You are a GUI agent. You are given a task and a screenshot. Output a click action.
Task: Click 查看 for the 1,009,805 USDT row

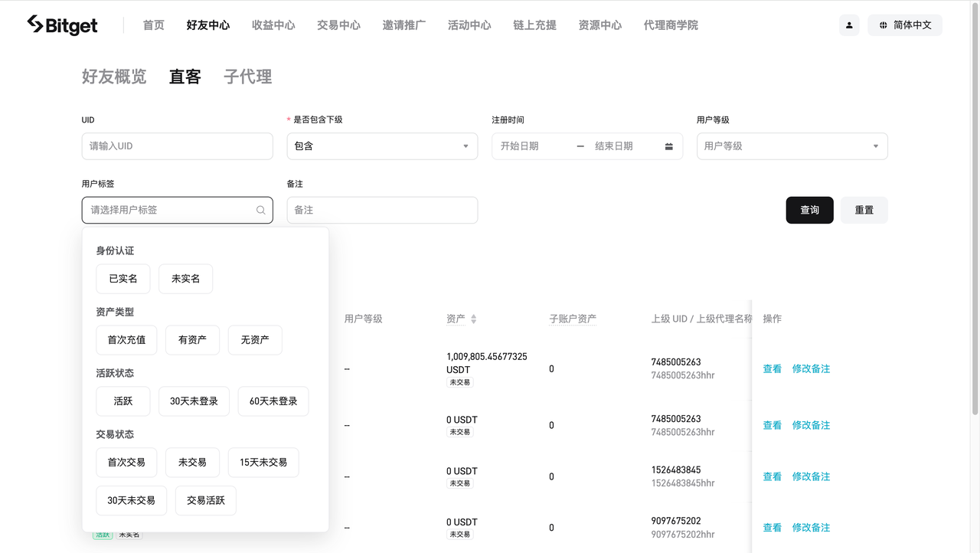point(773,369)
